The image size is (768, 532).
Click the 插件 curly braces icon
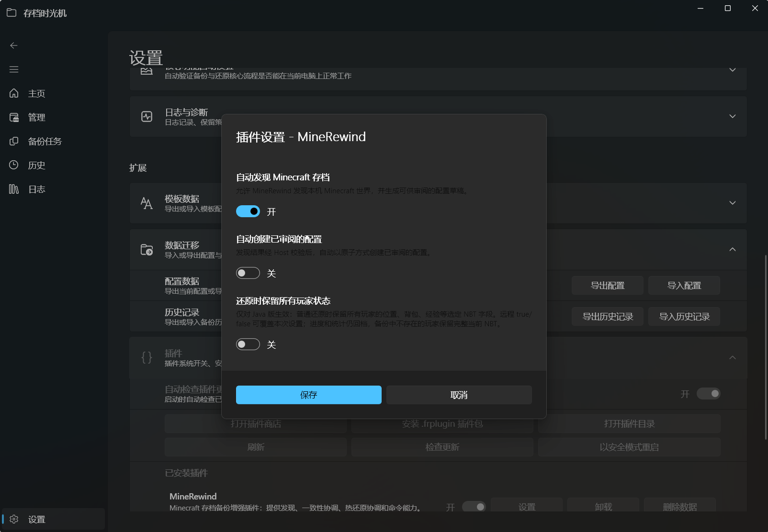147,358
